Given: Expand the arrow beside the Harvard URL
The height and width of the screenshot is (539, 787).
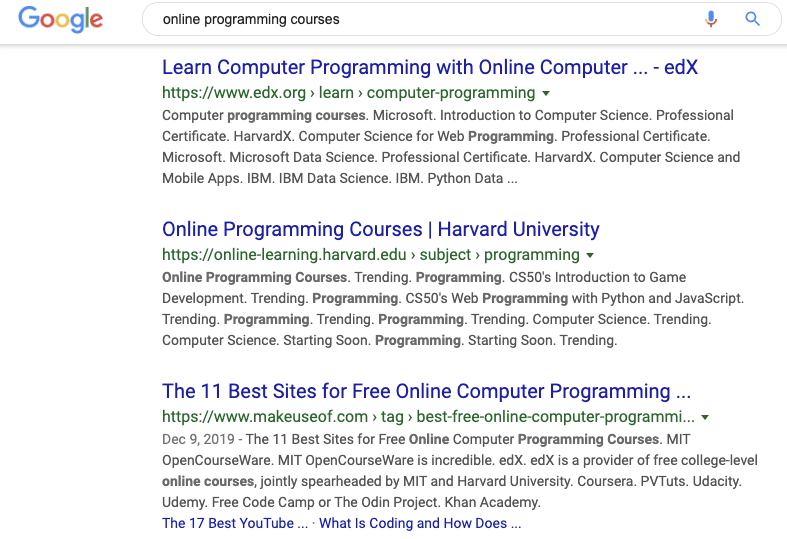Looking at the screenshot, I should [x=590, y=255].
